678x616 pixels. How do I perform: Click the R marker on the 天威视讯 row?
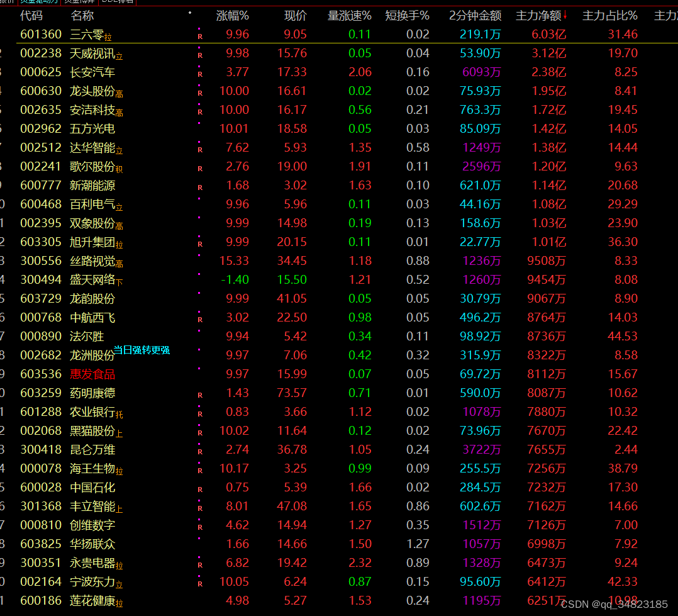pyautogui.click(x=200, y=55)
